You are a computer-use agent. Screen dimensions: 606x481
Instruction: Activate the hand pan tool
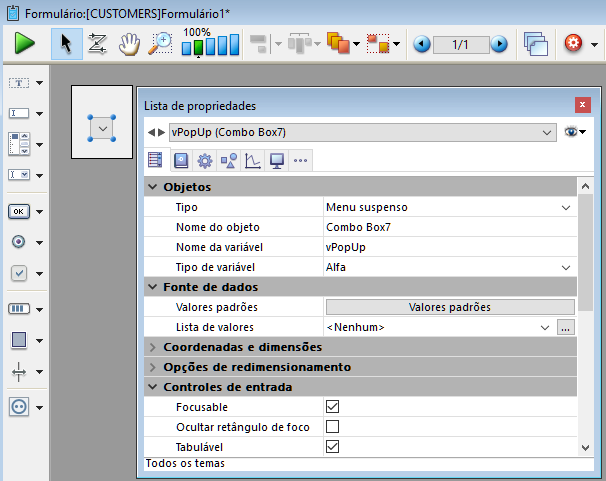tap(128, 44)
